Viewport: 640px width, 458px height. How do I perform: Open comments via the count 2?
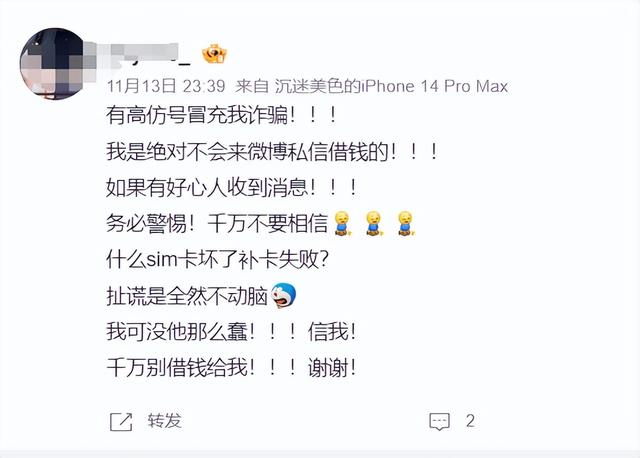tap(470, 421)
